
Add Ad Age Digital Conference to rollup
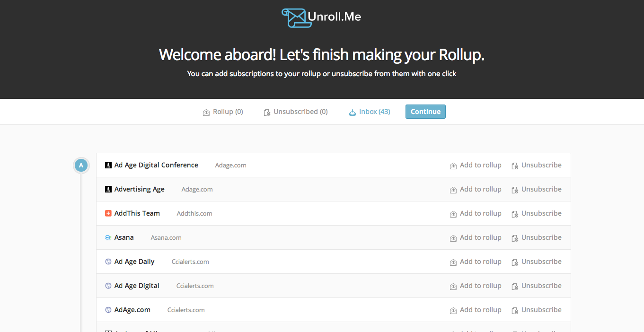[x=476, y=166]
